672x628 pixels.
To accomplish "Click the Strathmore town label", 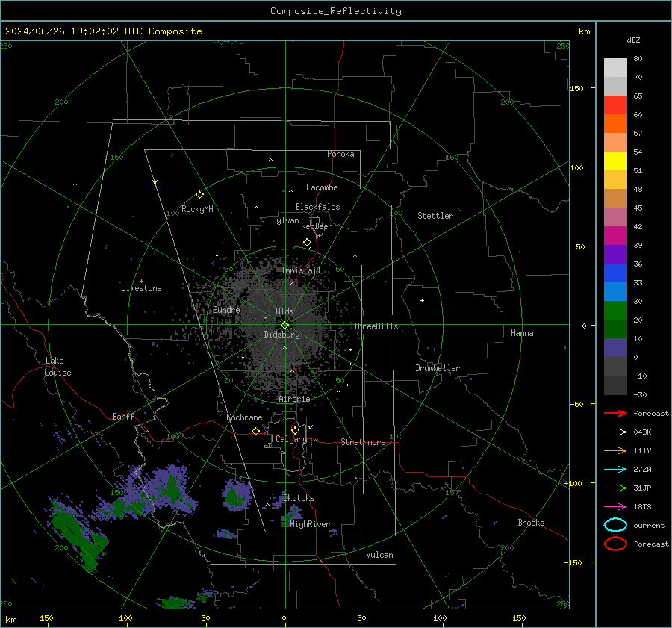I will (363, 442).
